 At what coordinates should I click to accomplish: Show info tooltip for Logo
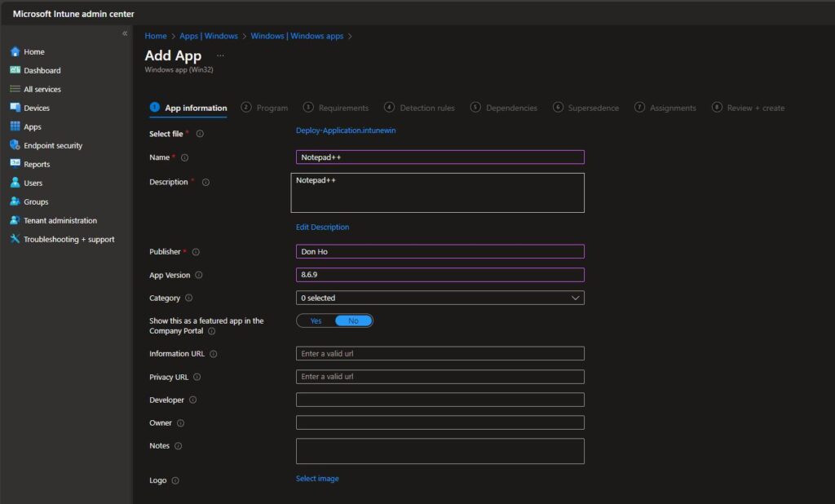[x=175, y=480]
